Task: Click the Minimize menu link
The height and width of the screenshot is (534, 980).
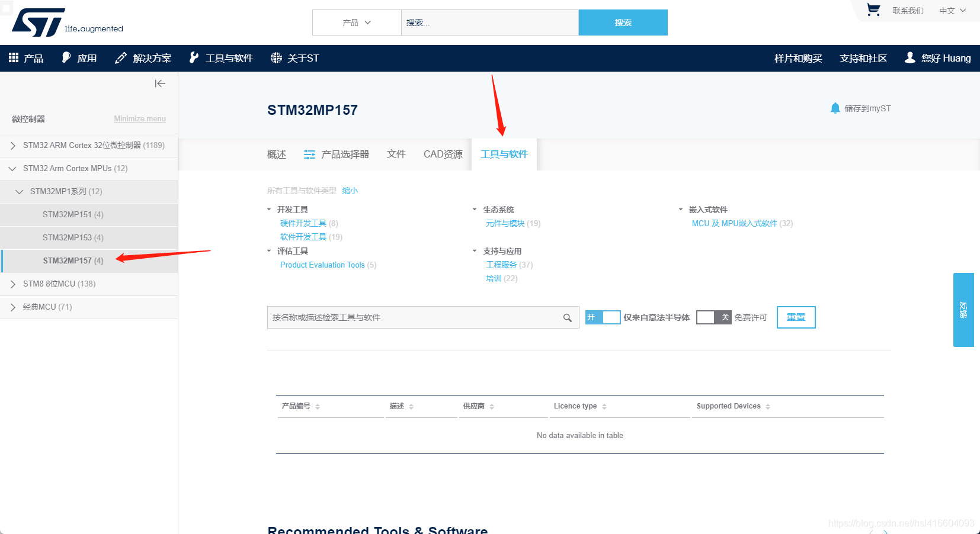Action: 140,119
